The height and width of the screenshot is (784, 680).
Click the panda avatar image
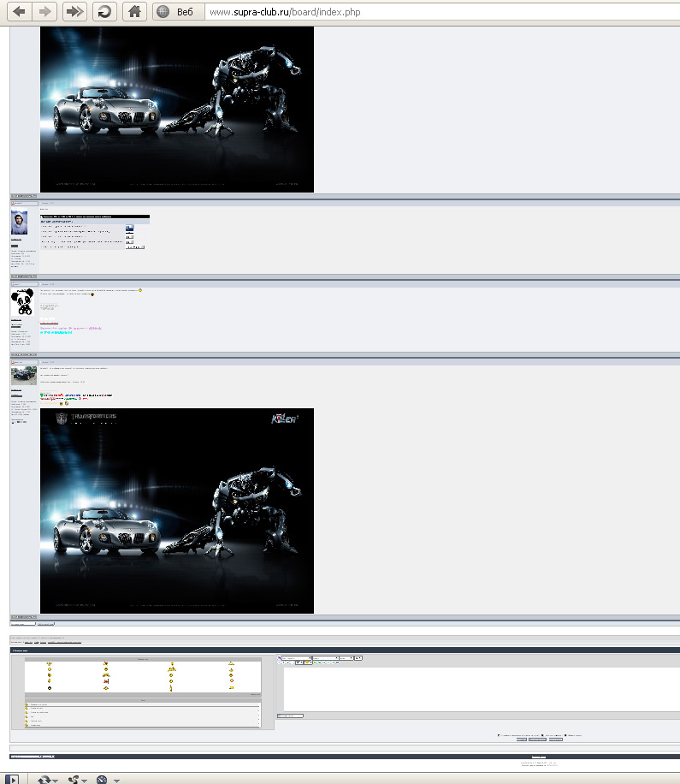coord(22,302)
